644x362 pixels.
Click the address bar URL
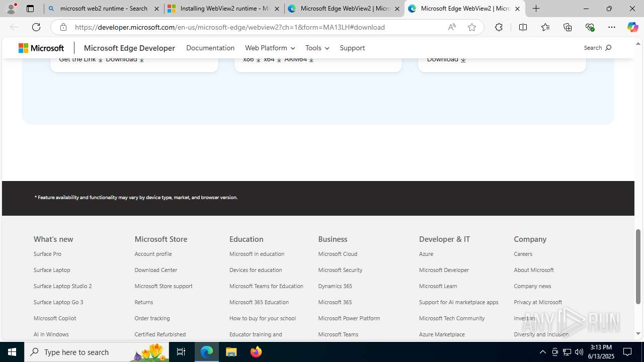pos(230,27)
